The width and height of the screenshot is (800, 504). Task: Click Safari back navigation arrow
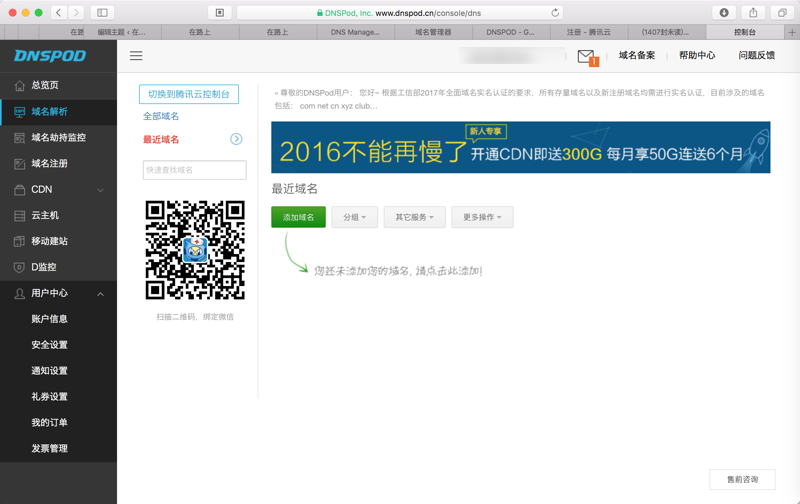click(59, 12)
